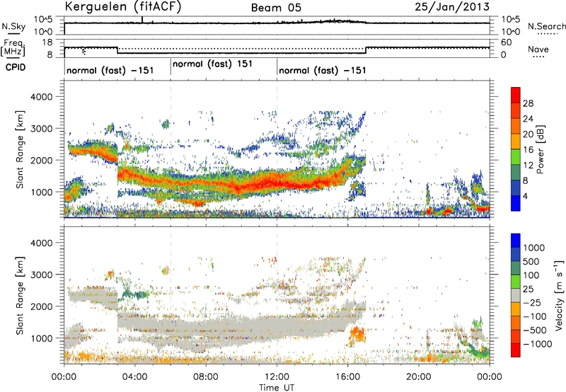Screen dimensions: 566x392
Task: Pick the light green 12–16 dB power swatch
Action: coord(516,157)
